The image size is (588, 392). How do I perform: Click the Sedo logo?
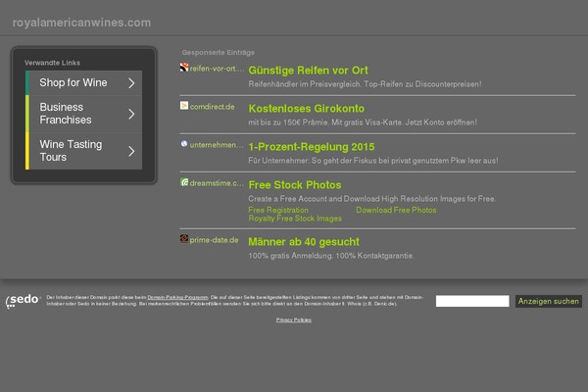[23, 301]
